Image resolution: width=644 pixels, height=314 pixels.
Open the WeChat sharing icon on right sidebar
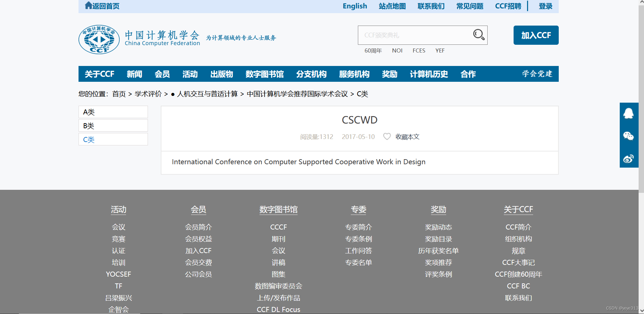click(629, 136)
